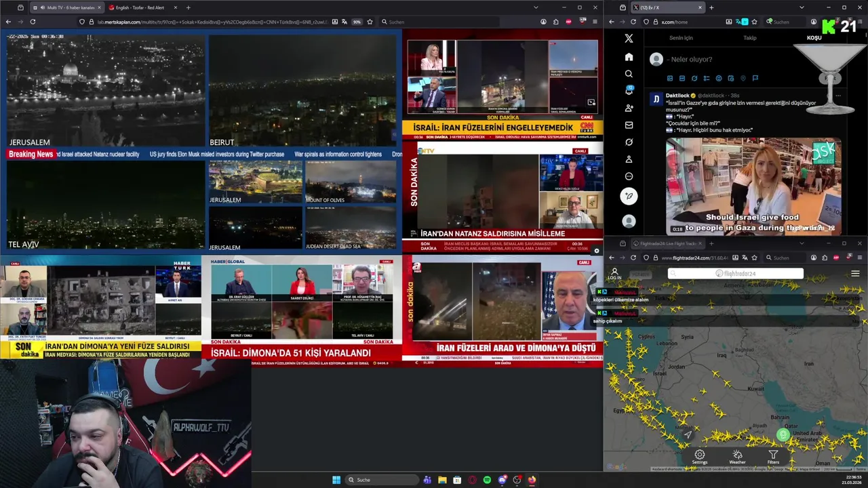Click the CNN Türk stream panel
This screenshot has height=488, width=868.
click(x=502, y=85)
